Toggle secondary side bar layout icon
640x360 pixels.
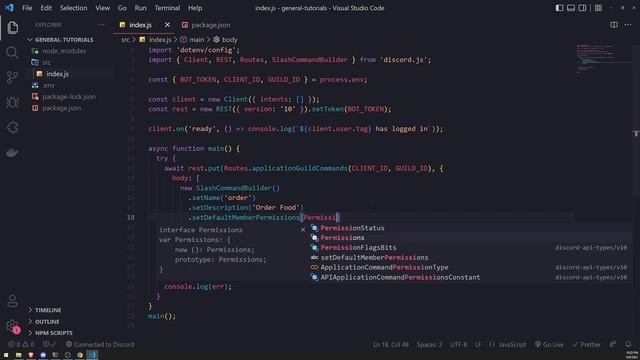click(x=582, y=8)
